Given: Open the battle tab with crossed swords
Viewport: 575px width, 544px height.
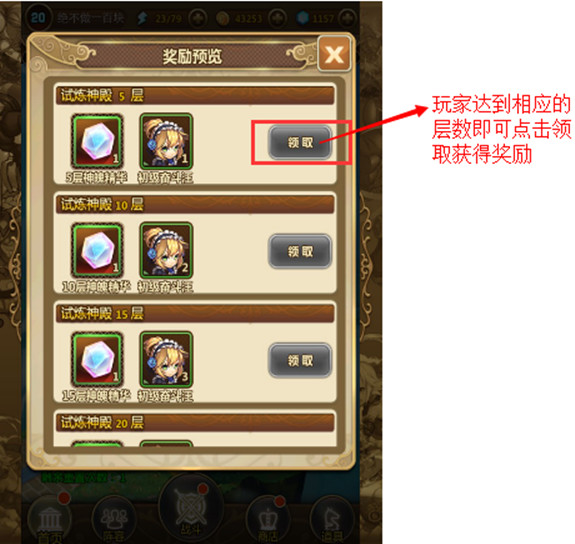Looking at the screenshot, I should [191, 509].
